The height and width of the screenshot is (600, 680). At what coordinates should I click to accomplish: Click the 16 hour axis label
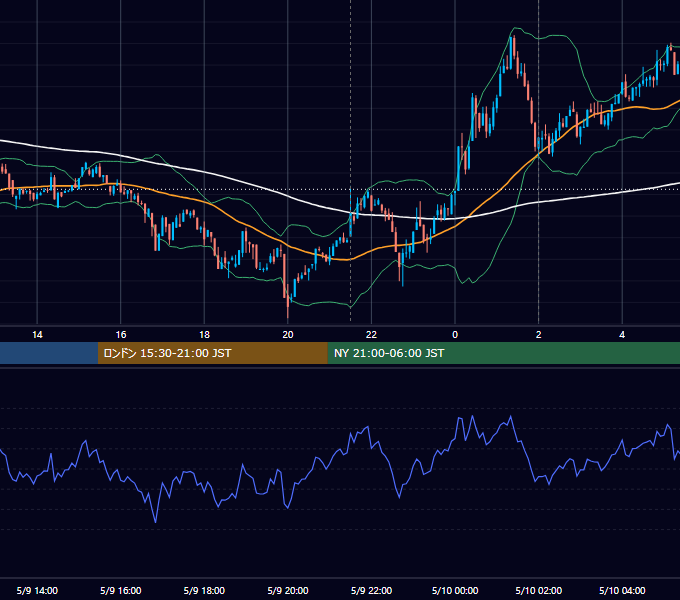pyautogui.click(x=121, y=335)
